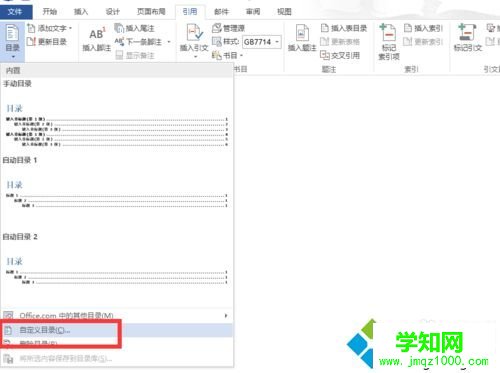Open the 文件 (File) tab
The image size is (500, 373).
[x=15, y=12]
